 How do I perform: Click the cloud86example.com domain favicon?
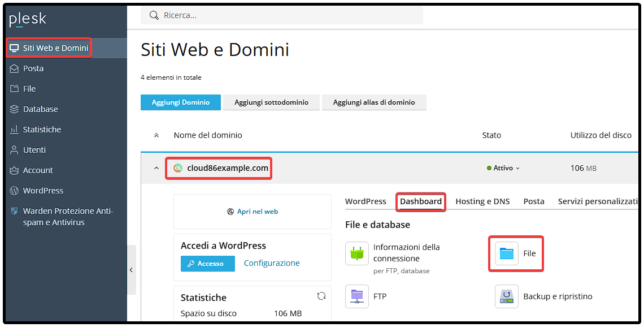178,168
